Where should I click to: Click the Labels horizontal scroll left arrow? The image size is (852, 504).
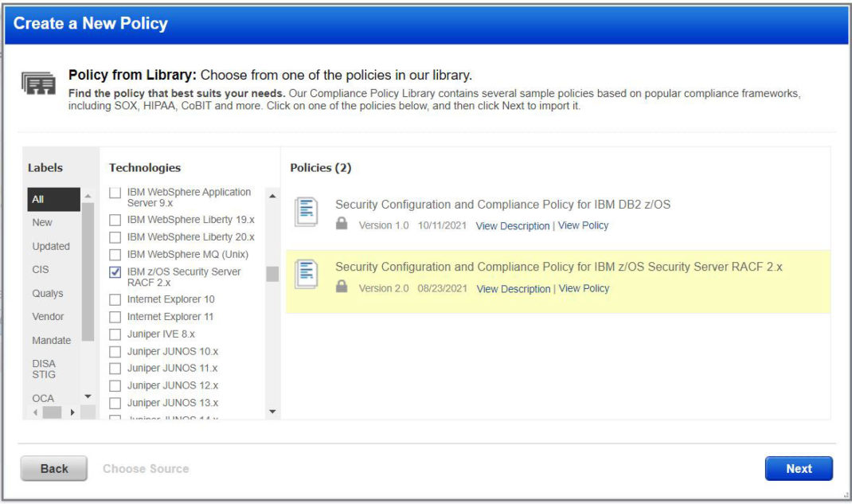36,412
